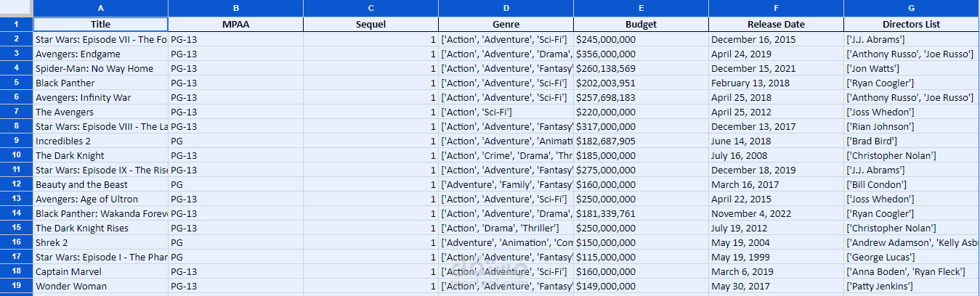Select column D header
Screen dimensions: 980x296
pyautogui.click(x=506, y=8)
